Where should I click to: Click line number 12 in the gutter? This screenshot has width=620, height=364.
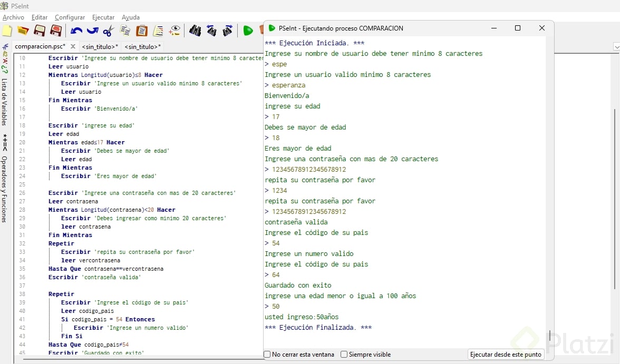click(22, 75)
